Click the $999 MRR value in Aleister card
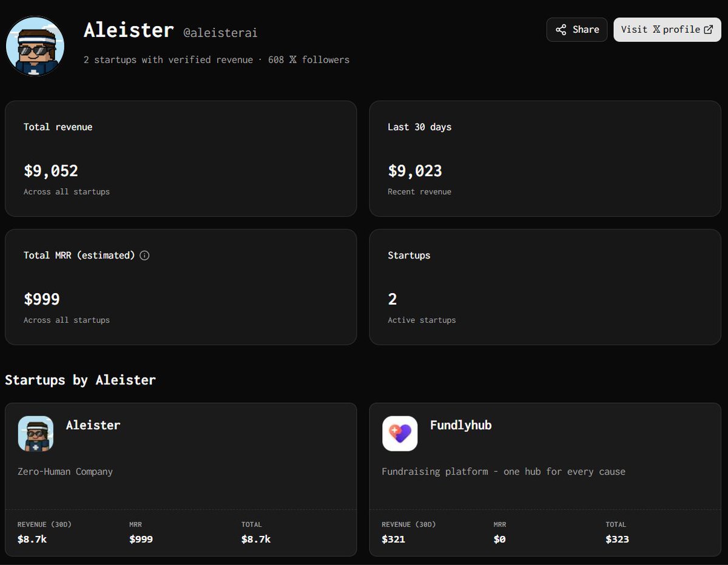The height and width of the screenshot is (565, 728). [141, 539]
